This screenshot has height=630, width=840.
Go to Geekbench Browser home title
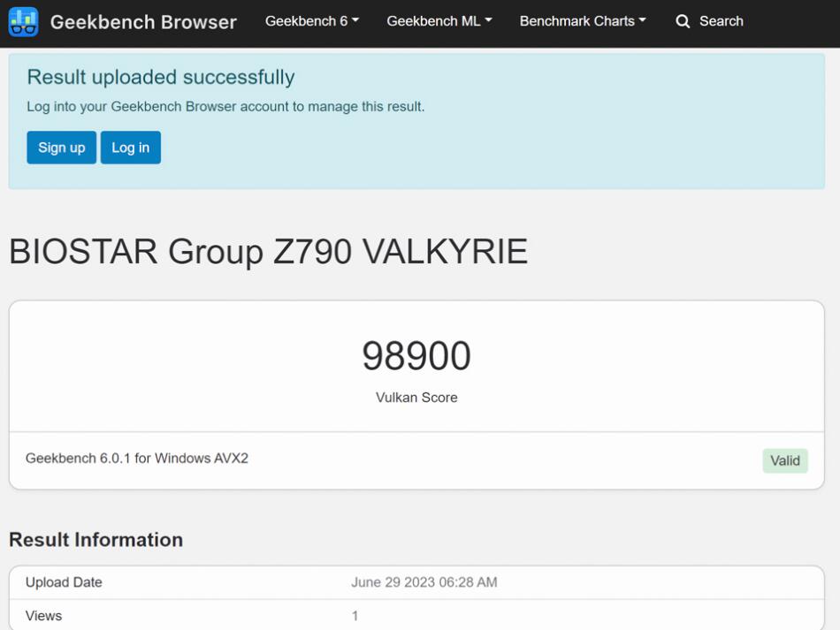pos(143,22)
